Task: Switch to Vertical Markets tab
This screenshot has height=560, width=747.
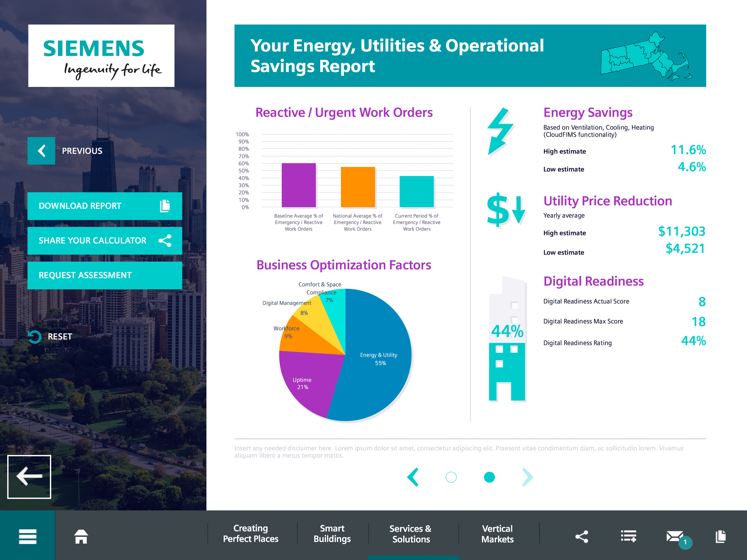Action: pos(497,533)
